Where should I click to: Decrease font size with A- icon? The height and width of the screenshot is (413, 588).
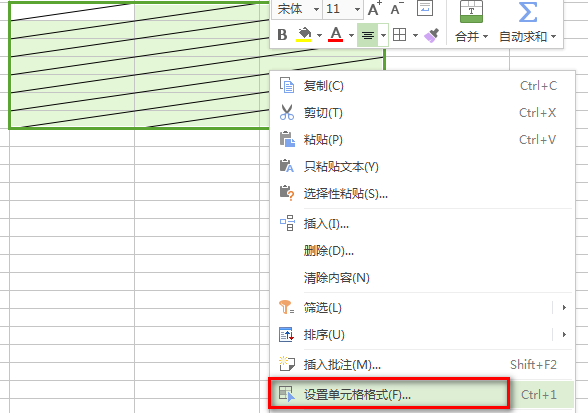pyautogui.click(x=397, y=9)
